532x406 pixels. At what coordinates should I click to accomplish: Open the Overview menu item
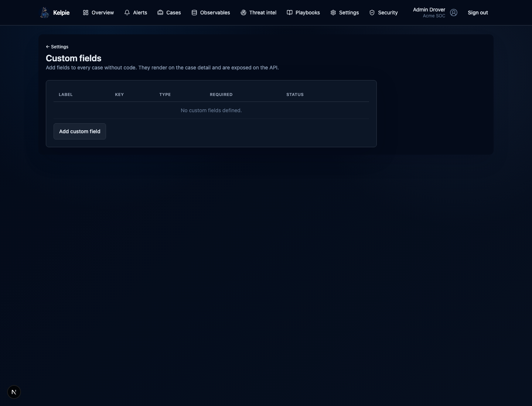tap(98, 13)
